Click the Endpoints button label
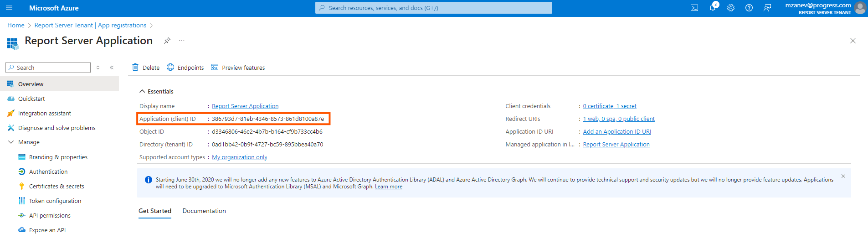This screenshot has height=234, width=868. pos(190,68)
